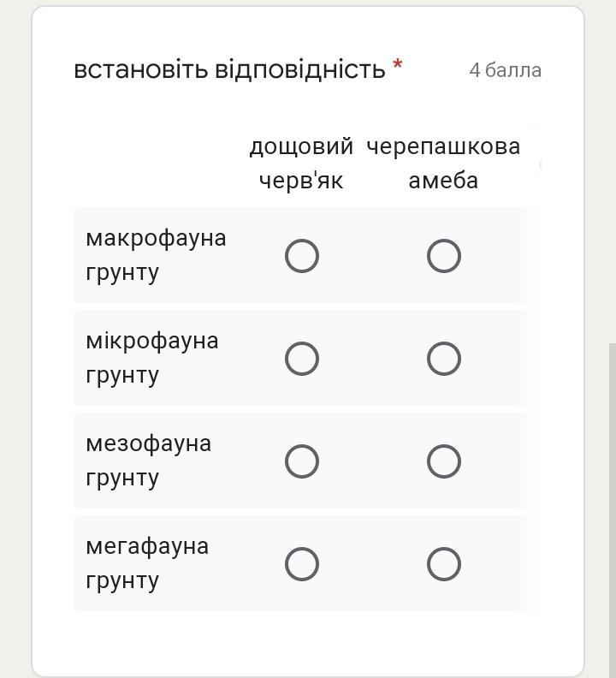Pick черепашкова амеба for мегафауна грунту
Image resolution: width=616 pixels, height=678 pixels.
(x=444, y=564)
